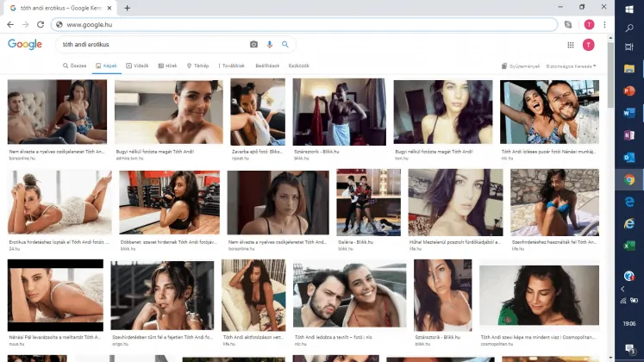
Task: Launch Excel from the taskbar
Action: [x=629, y=247]
